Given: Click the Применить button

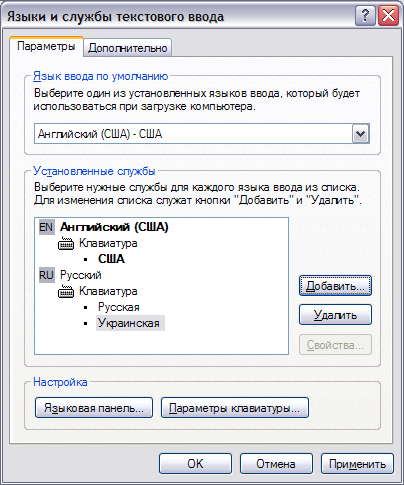Looking at the screenshot, I should click(x=357, y=464).
